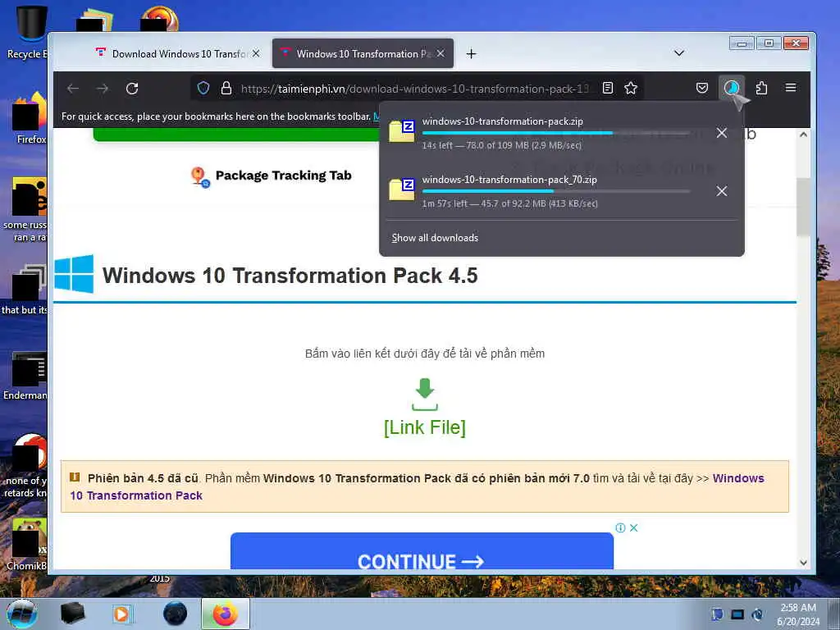Click the address bar URL field
The height and width of the screenshot is (630, 840).
415,89
